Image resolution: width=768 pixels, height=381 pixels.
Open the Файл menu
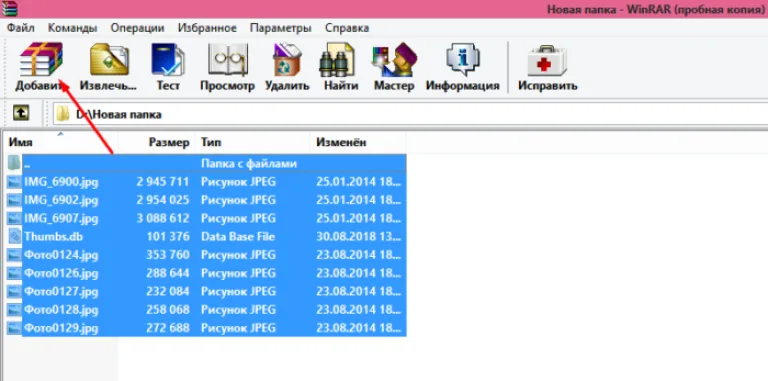pos(21,28)
